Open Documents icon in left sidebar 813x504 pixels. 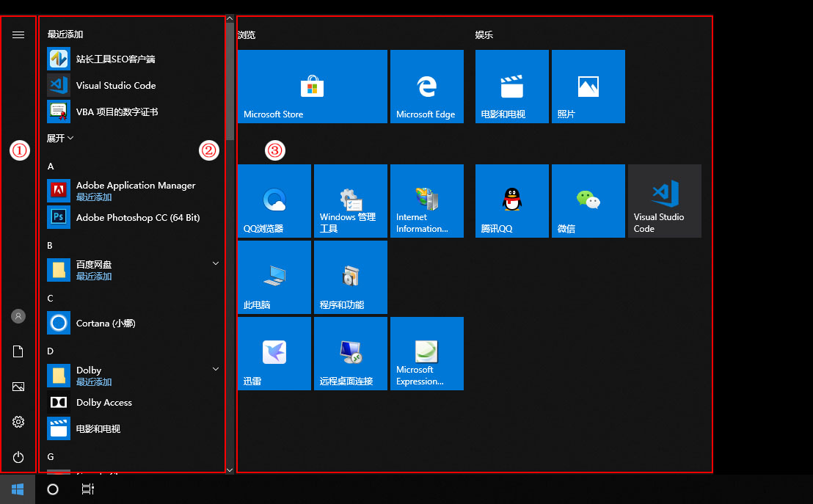(x=18, y=351)
